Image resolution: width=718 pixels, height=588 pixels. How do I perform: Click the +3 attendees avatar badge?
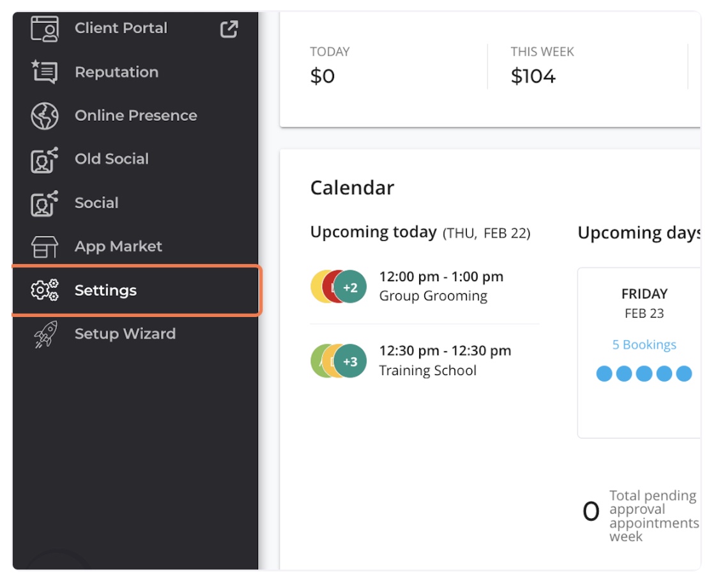(350, 361)
